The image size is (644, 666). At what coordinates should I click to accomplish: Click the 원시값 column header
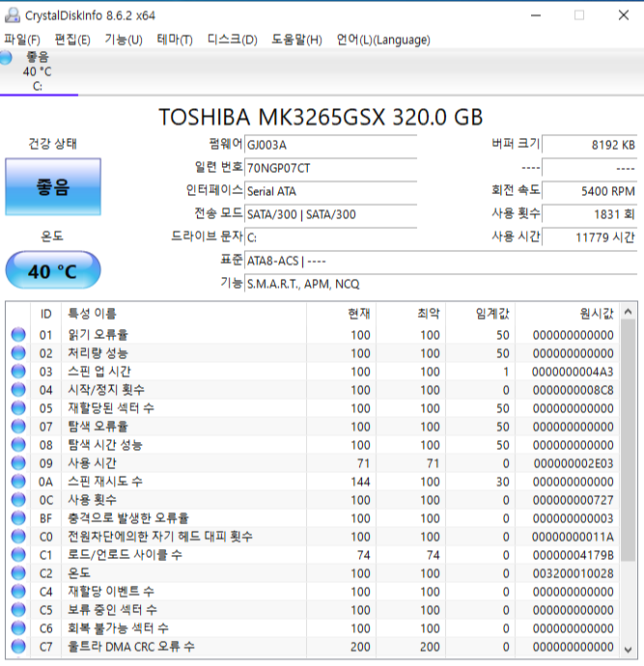[568, 314]
